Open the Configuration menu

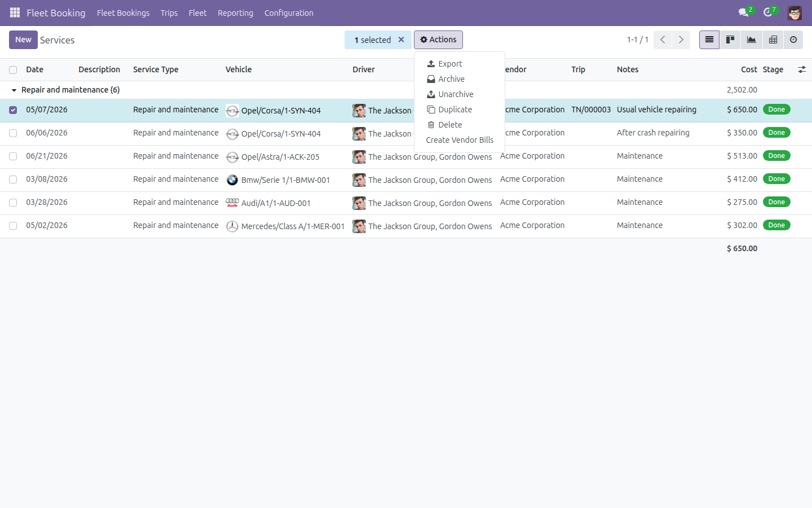pos(289,12)
